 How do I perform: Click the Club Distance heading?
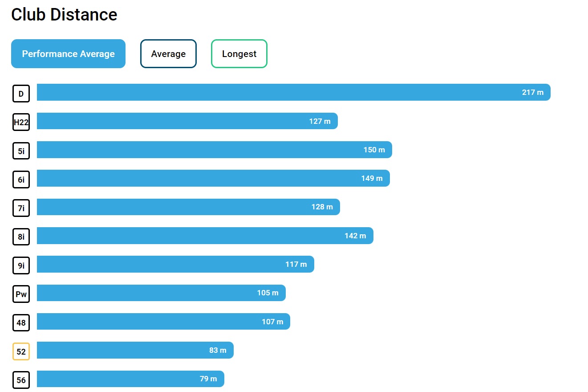coord(64,15)
